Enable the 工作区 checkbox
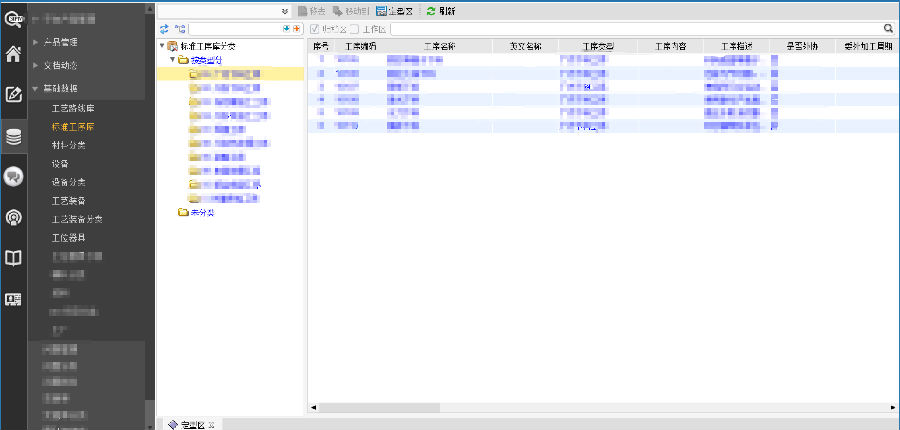The image size is (900, 430). coord(354,30)
